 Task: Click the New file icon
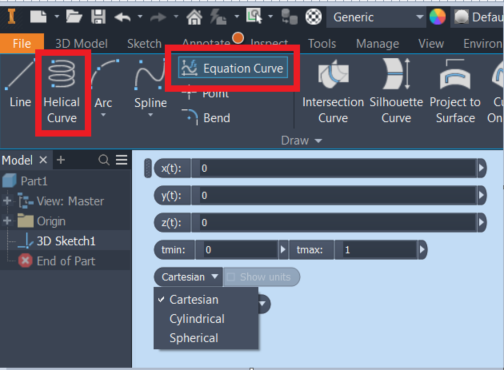(x=38, y=17)
